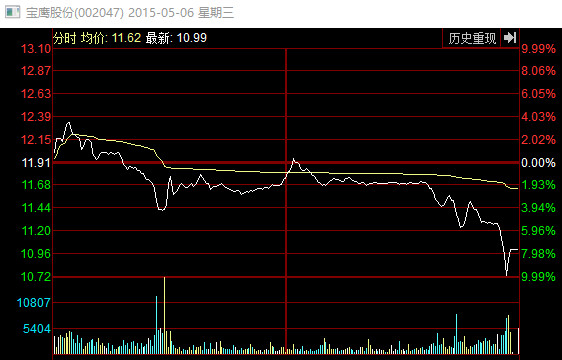Screen dimensions: 562x360
Task: Click the green 9.99% lower limit label
Action: coord(538,277)
